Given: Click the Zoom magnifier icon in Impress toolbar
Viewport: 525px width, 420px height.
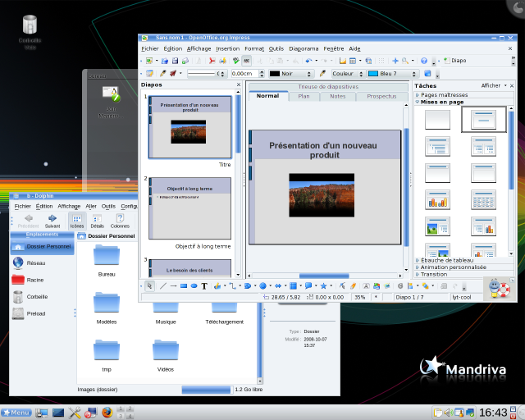Looking at the screenshot, I should pos(405,61).
